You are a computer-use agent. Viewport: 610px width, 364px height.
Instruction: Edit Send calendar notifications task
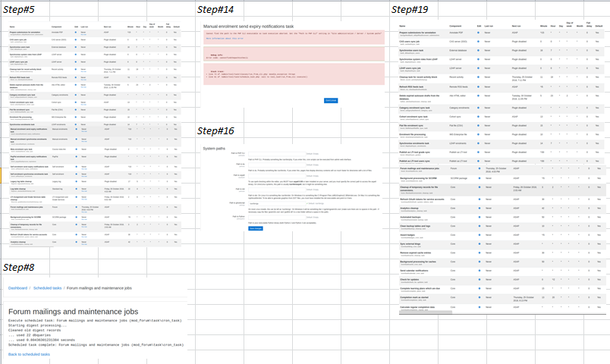click(480, 271)
